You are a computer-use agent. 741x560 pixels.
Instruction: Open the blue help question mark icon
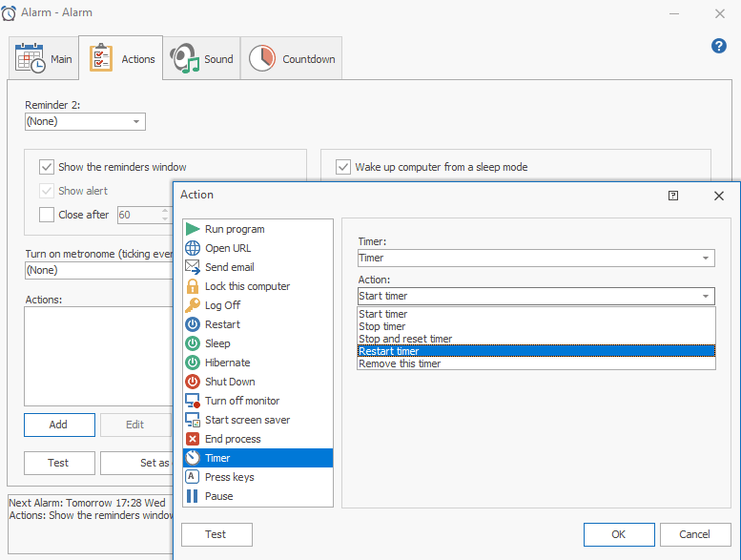719,46
